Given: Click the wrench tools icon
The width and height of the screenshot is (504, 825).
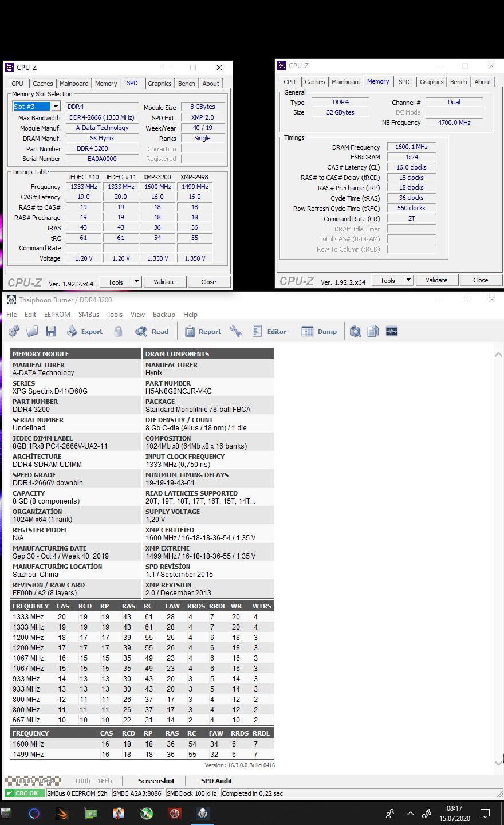Looking at the screenshot, I should coord(236,331).
